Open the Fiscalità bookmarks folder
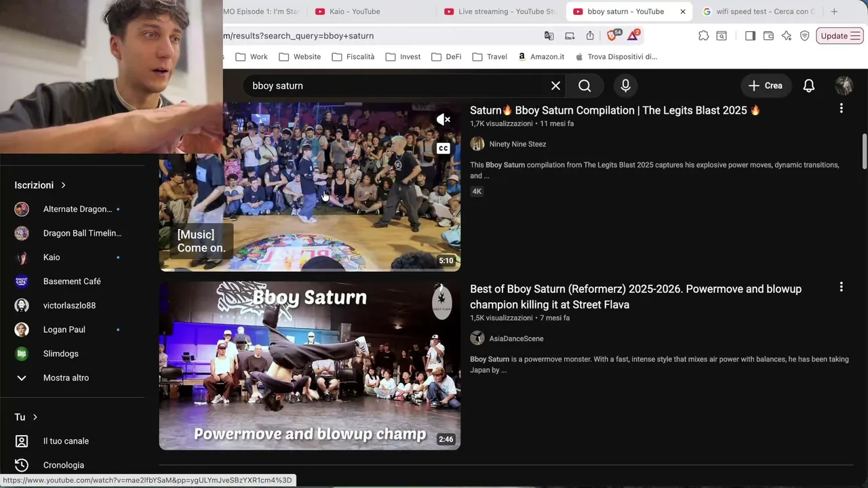 coord(353,57)
